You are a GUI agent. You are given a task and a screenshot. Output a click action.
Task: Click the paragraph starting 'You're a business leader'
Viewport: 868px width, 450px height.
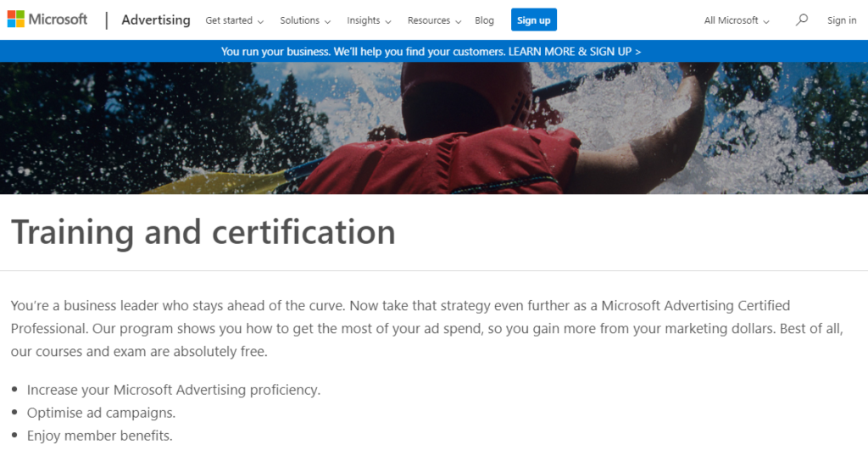click(x=427, y=328)
